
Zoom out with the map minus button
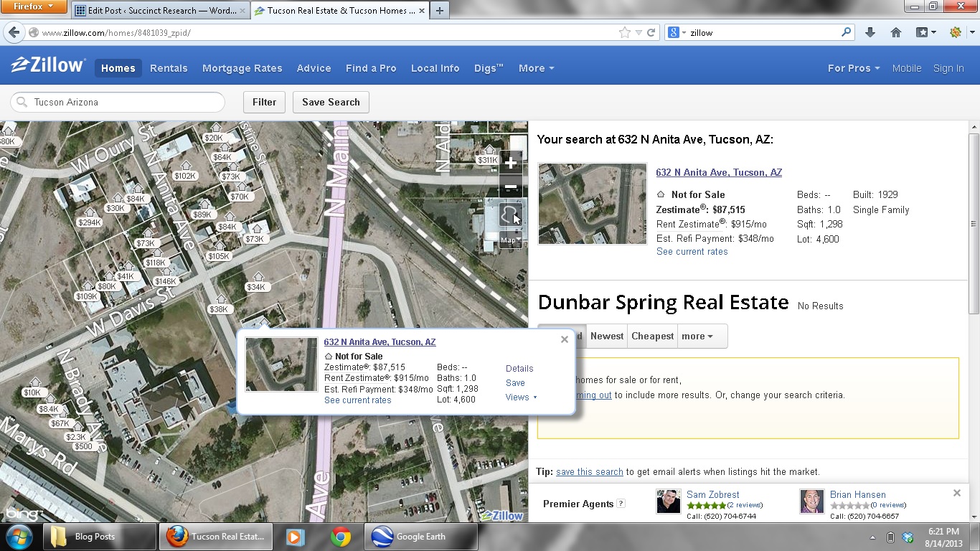point(511,187)
